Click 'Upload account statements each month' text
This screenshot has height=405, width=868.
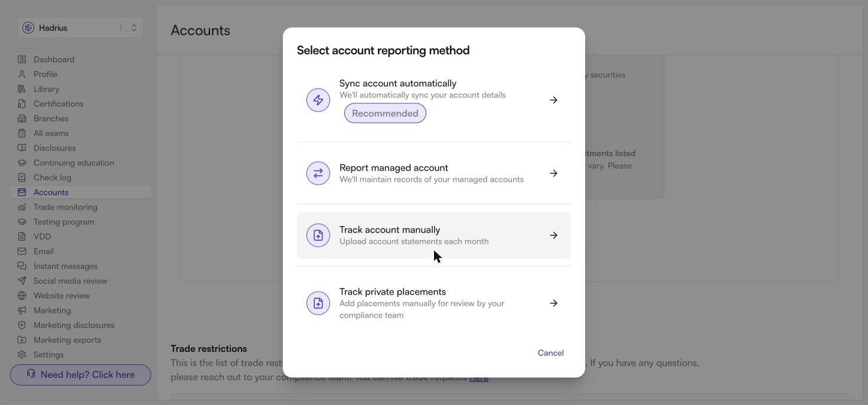414,241
